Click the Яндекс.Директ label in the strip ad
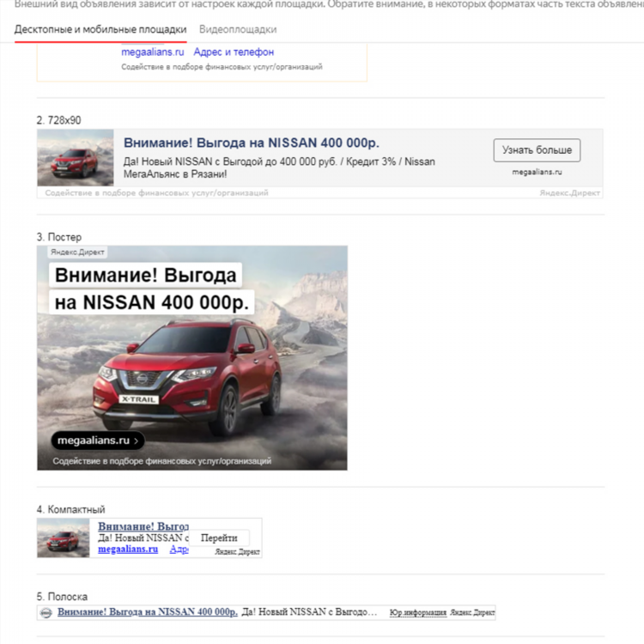 click(472, 613)
